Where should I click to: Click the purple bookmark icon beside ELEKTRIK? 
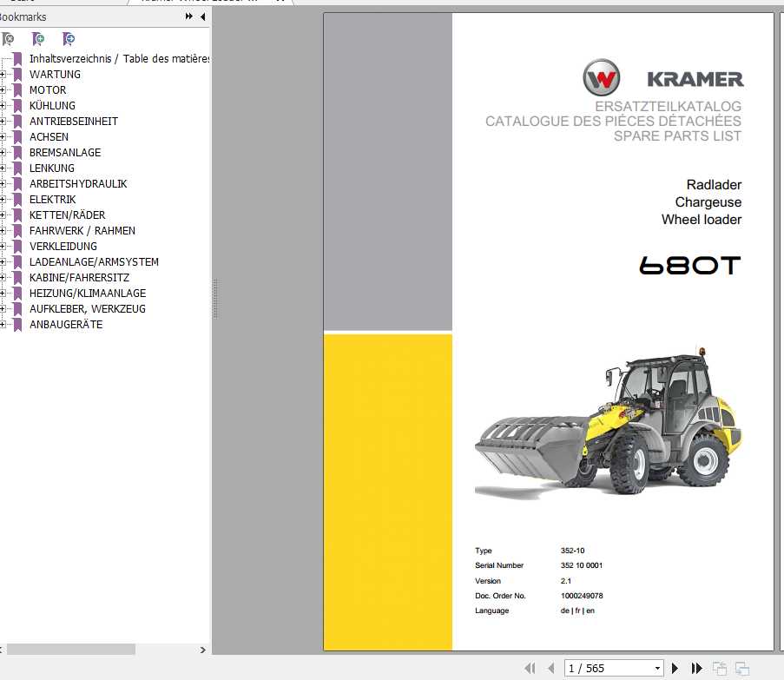[x=17, y=200]
